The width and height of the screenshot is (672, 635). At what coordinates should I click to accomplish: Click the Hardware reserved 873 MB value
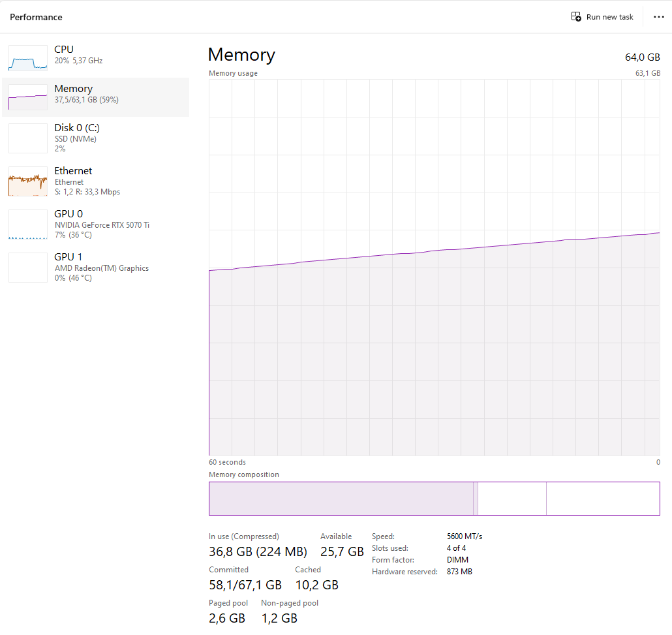pos(459,572)
